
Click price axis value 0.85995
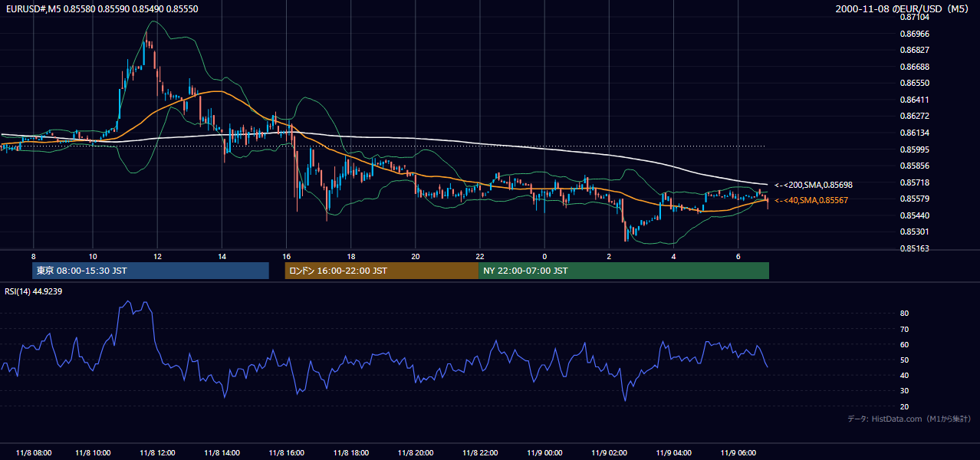point(914,149)
